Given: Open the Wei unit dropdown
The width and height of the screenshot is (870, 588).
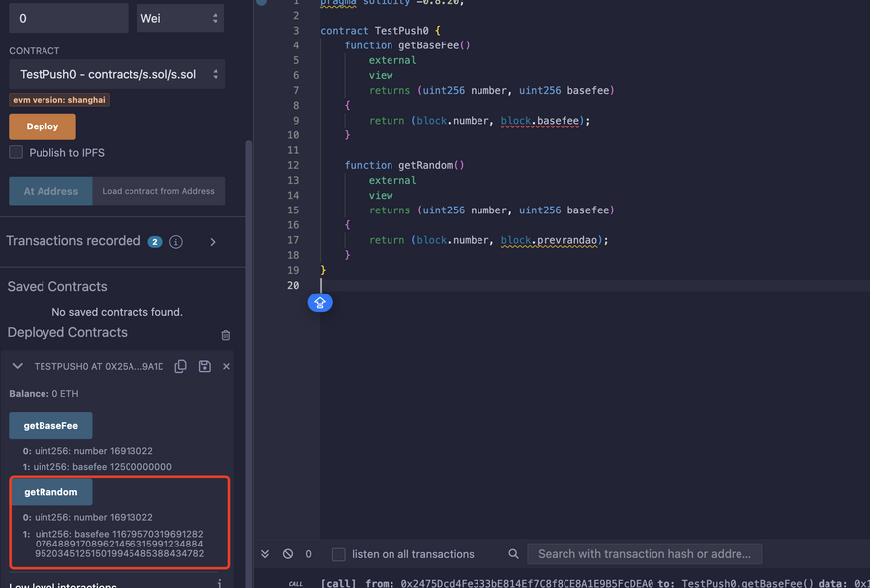Looking at the screenshot, I should [x=180, y=18].
